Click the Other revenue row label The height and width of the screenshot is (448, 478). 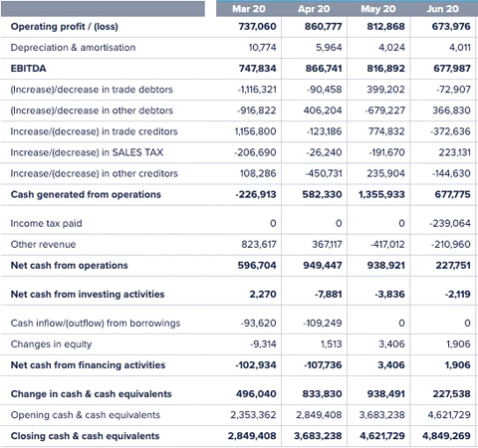click(43, 244)
